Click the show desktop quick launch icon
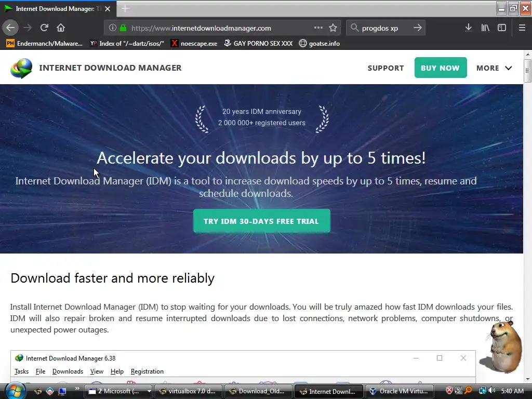The height and width of the screenshot is (399, 532). [x=62, y=391]
